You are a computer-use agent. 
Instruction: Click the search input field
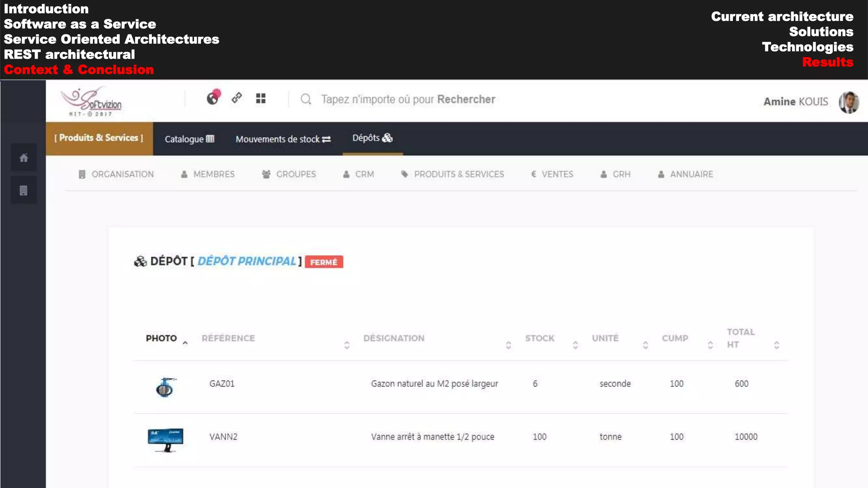tap(408, 99)
